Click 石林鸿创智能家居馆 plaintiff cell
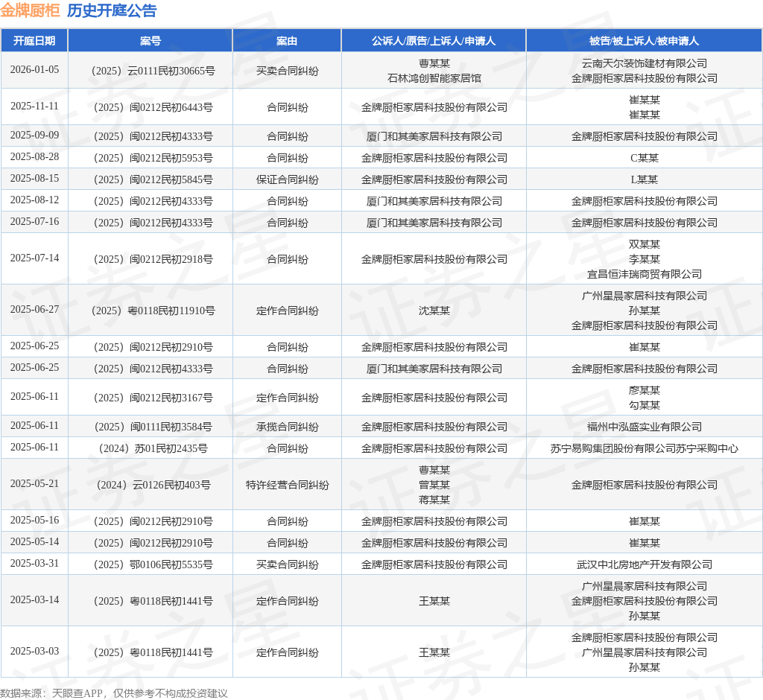763x700 pixels. [434, 78]
